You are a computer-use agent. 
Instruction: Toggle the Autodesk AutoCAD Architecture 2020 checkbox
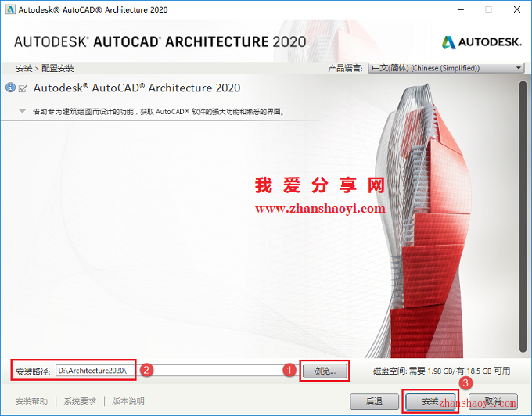(23, 89)
